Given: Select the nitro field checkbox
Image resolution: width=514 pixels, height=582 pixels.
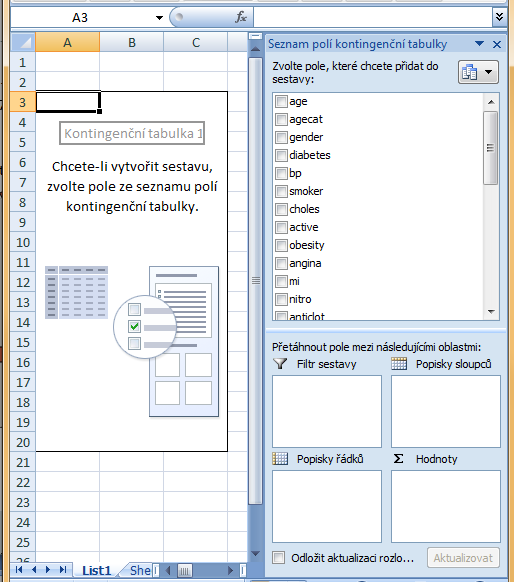Looking at the screenshot, I should pyautogui.click(x=281, y=299).
